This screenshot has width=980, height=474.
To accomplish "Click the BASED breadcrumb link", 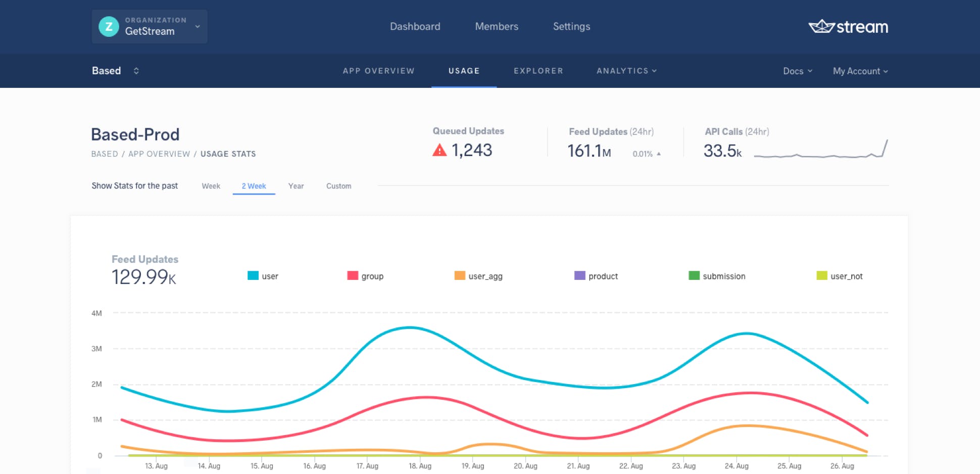I will (105, 154).
